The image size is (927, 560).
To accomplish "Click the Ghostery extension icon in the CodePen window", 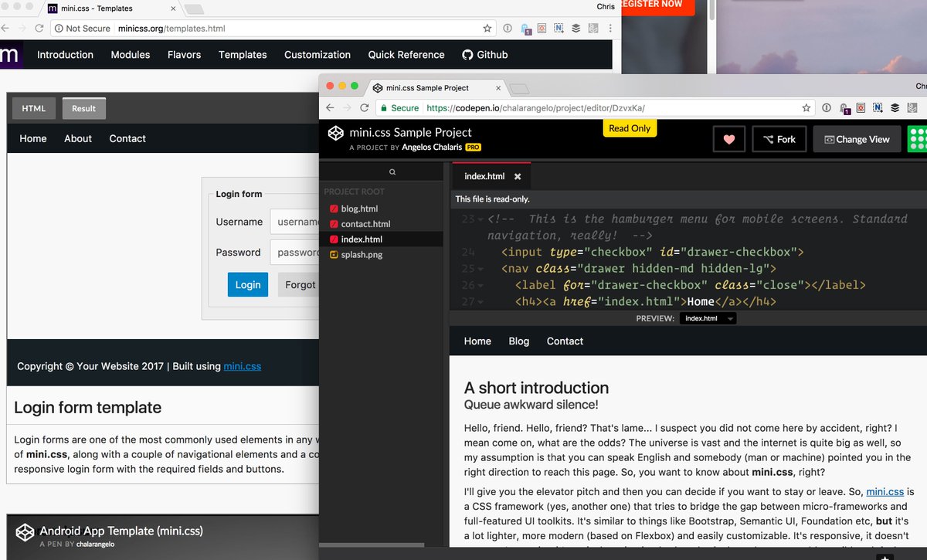I will tap(844, 109).
